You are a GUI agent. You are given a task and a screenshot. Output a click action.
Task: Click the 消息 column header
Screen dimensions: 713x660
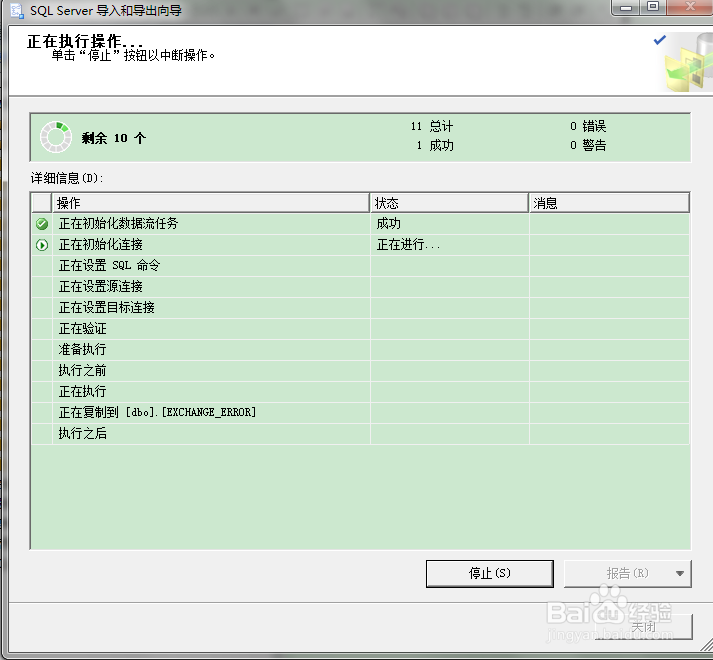609,203
